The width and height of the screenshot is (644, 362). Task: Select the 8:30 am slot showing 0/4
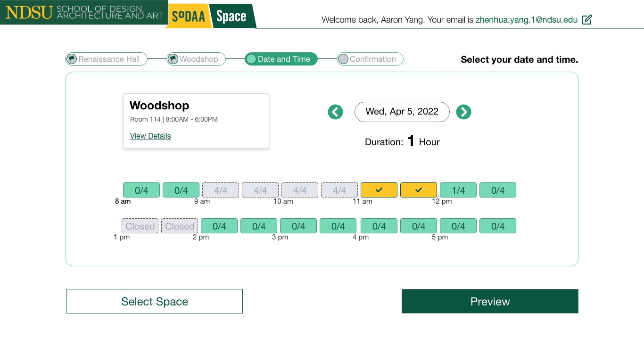point(181,190)
